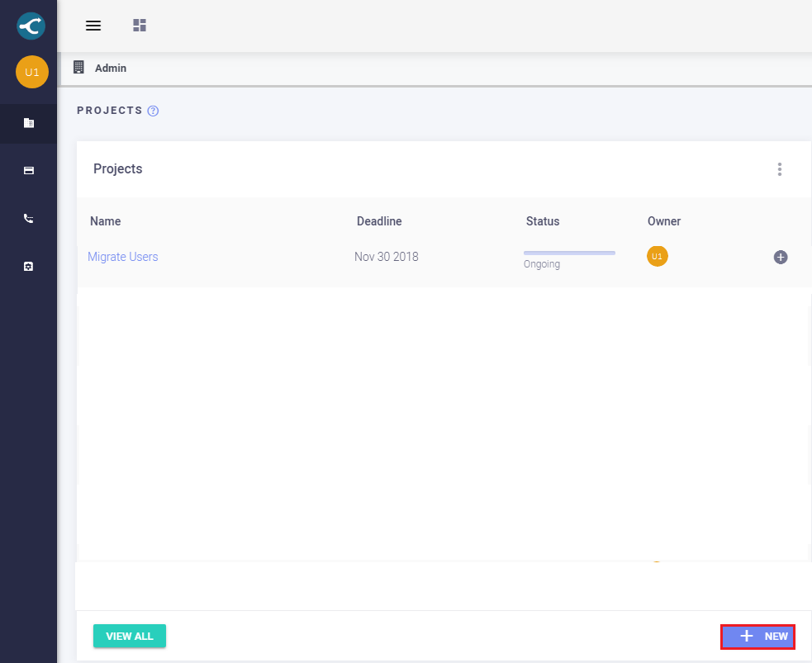Click the Ongoing status progress bar
The image size is (812, 663).
[x=569, y=253]
